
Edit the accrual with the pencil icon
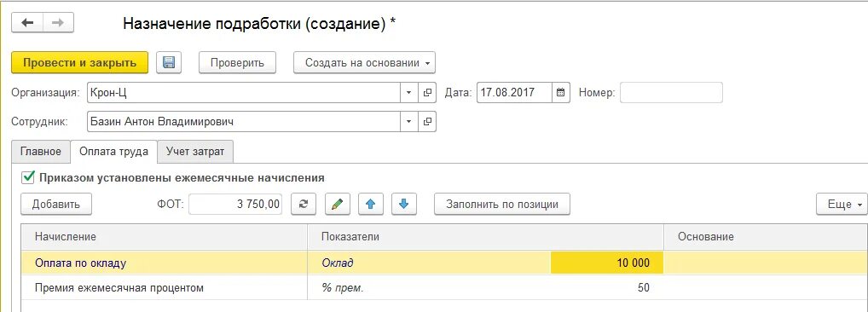click(337, 204)
